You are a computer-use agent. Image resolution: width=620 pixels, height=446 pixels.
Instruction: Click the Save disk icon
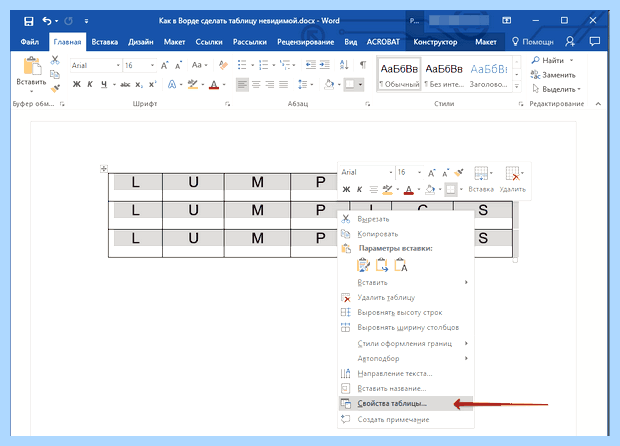[28, 21]
